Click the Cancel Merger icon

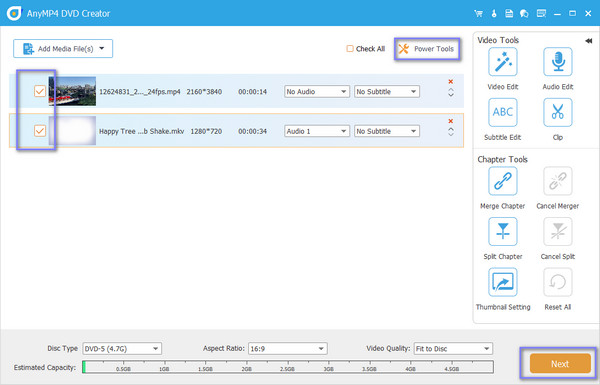click(x=558, y=181)
